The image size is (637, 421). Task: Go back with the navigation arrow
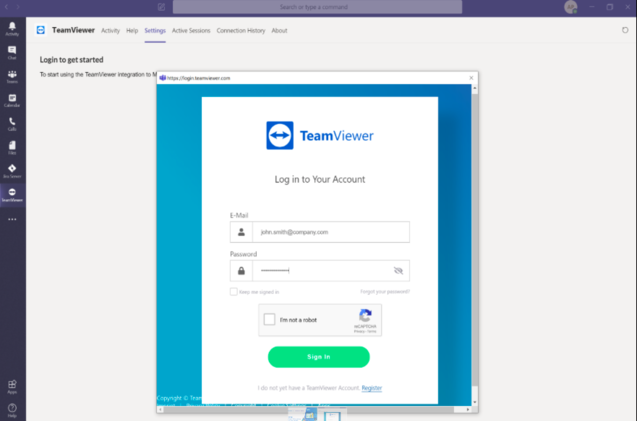coord(6,7)
